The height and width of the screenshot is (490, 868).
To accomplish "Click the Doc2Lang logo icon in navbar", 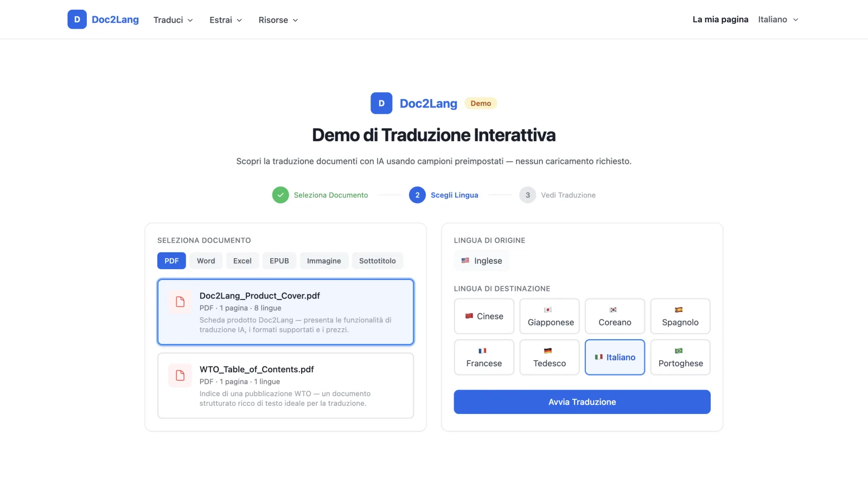I will (77, 20).
